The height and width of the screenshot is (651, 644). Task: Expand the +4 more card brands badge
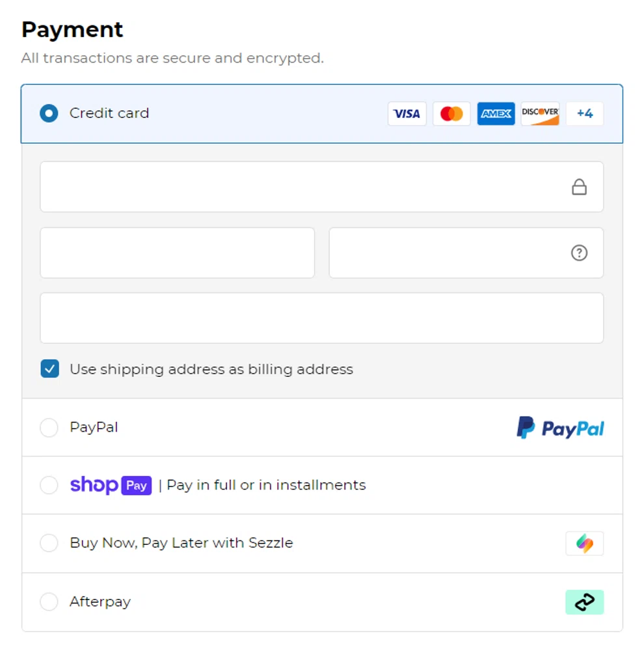point(584,114)
